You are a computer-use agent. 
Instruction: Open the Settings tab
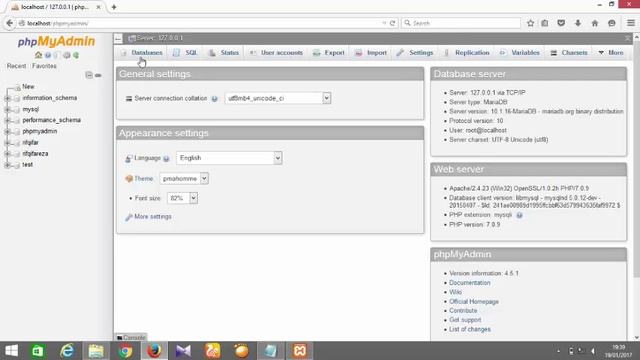click(415, 53)
